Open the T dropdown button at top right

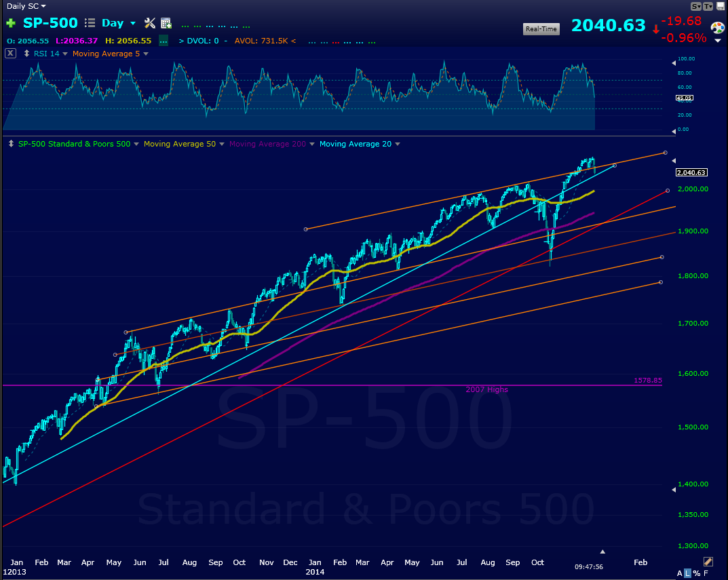point(708,6)
